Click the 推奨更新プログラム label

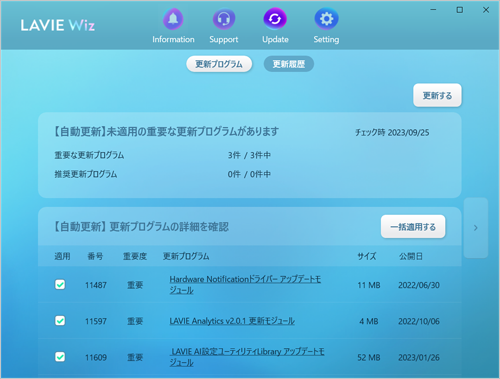tap(86, 174)
